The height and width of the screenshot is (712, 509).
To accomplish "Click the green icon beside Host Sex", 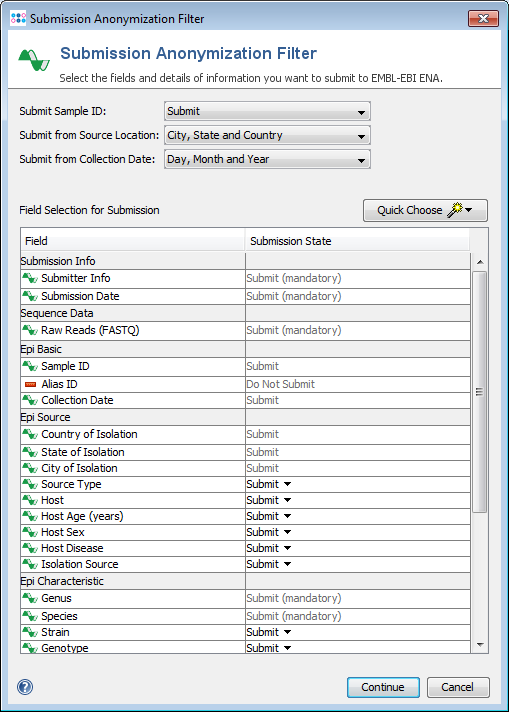I will coord(30,532).
